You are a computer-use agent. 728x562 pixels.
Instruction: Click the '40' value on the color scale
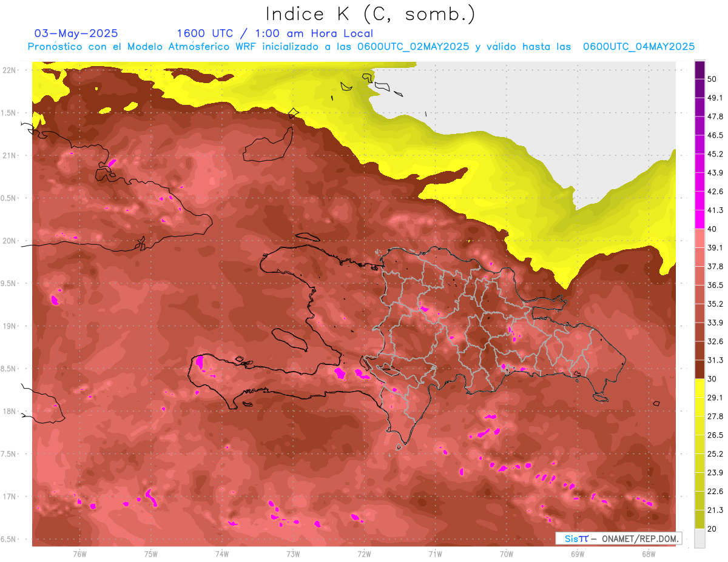point(713,229)
